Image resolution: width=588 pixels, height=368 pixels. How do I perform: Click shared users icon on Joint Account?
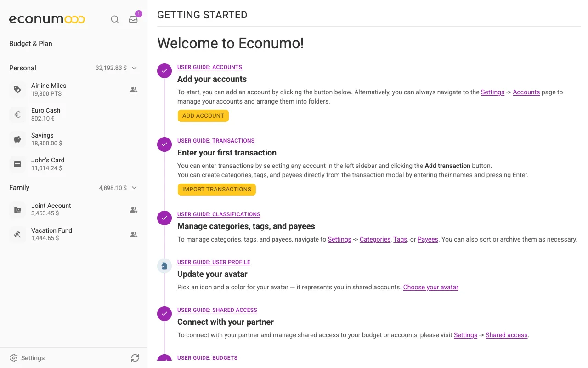click(x=134, y=210)
